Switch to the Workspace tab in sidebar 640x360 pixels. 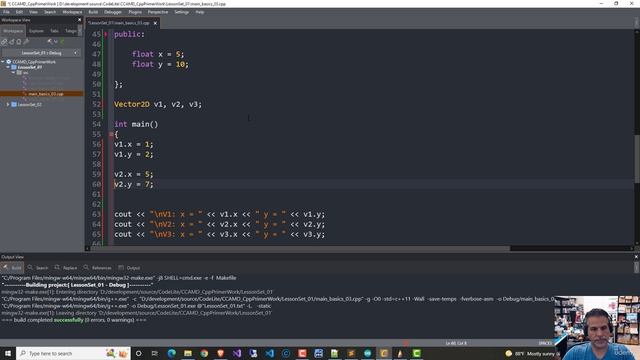click(13, 31)
